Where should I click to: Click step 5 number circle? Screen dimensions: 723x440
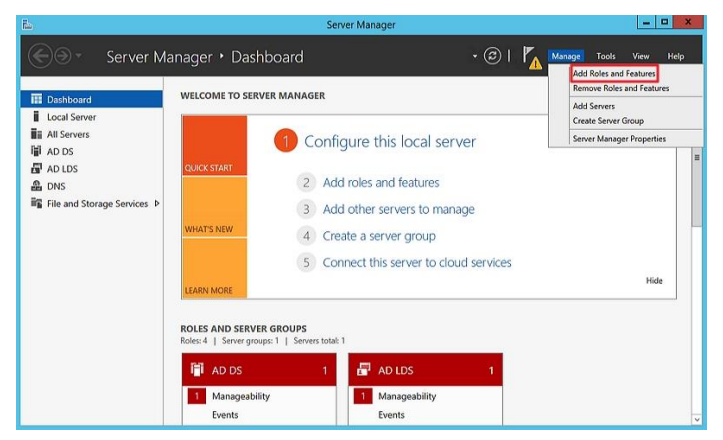pos(306,262)
